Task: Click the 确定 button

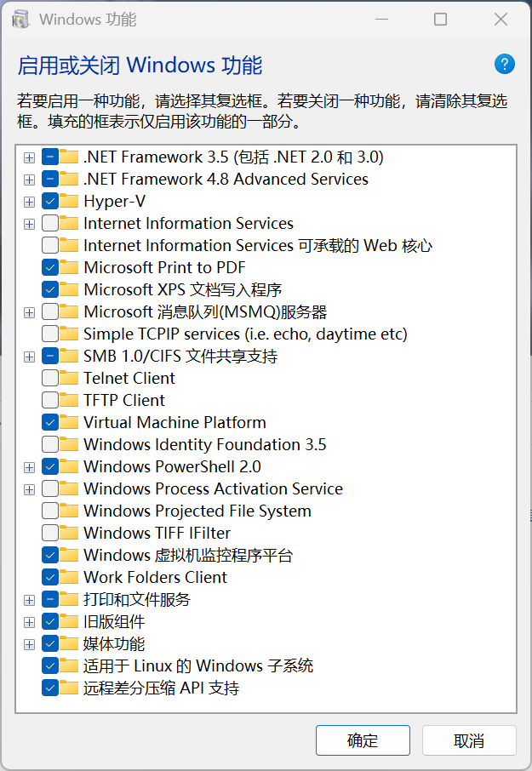Action: [363, 740]
